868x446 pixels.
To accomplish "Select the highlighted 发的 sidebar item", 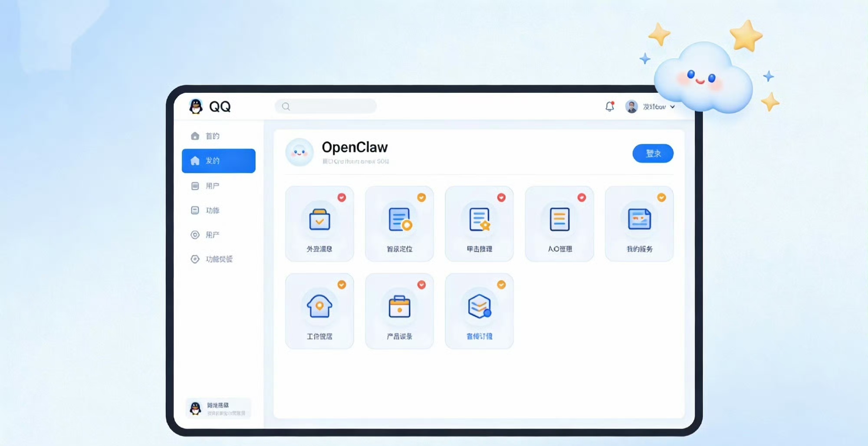I will [x=219, y=161].
